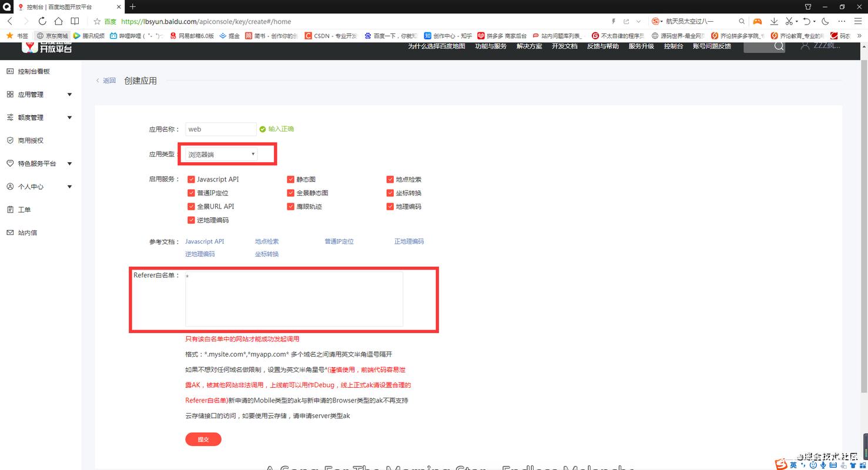Expand 个人中心 sidebar section
Image resolution: width=868 pixels, height=470 pixels.
coord(40,186)
